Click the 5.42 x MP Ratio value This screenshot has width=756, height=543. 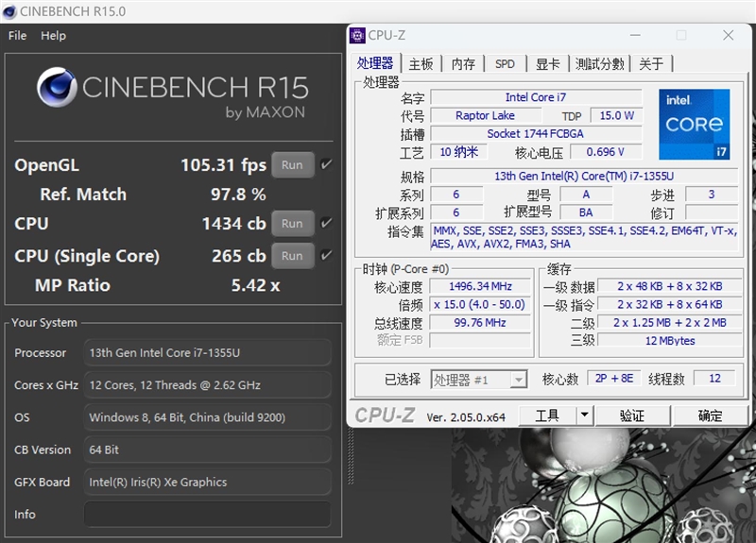[x=255, y=285]
